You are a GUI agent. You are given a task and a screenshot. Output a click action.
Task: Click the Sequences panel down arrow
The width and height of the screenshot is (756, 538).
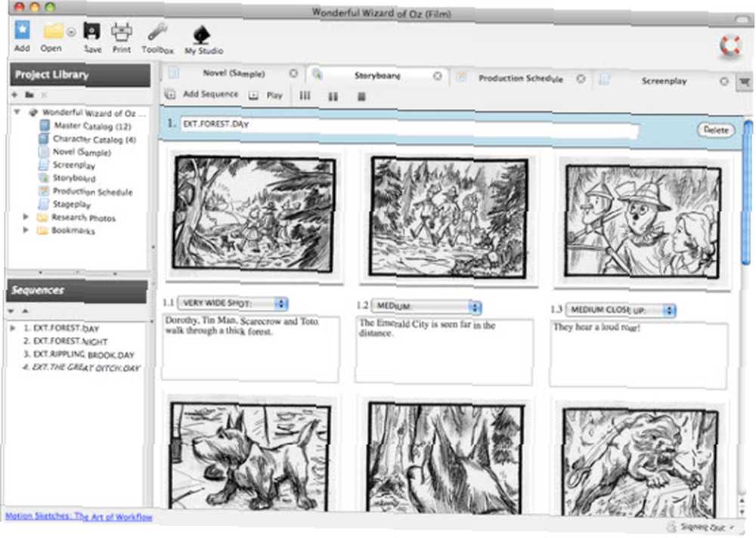tap(11, 311)
